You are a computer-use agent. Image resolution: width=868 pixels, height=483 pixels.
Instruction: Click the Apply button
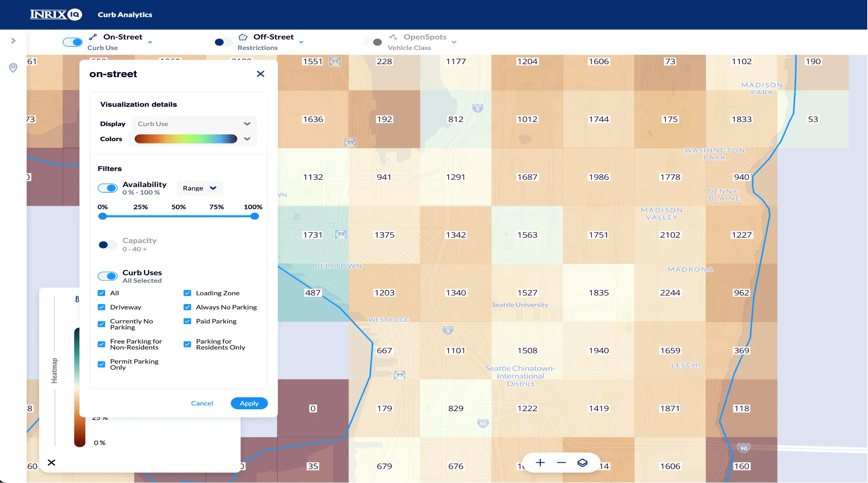point(249,403)
